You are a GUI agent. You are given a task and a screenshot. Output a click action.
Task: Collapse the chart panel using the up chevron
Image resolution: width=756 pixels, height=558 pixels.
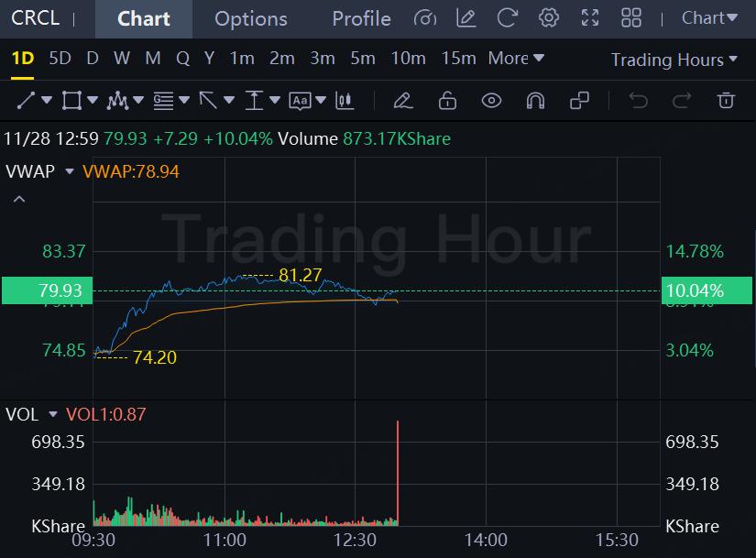[x=19, y=199]
